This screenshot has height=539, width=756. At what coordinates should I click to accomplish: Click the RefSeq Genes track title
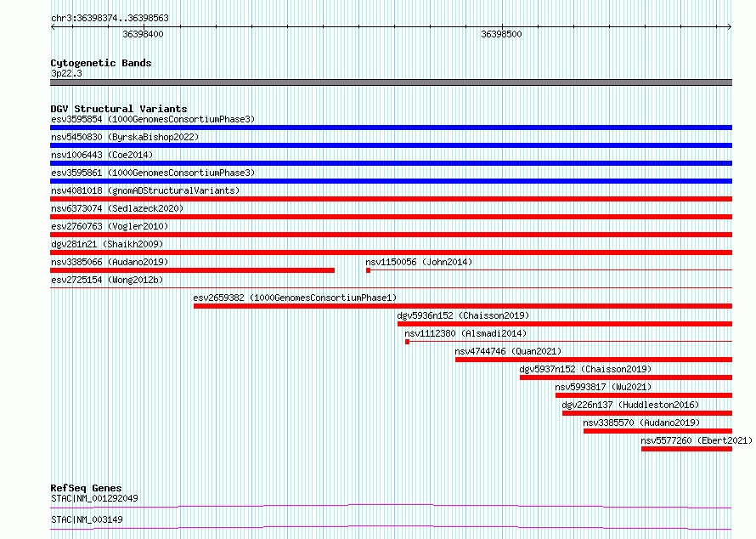pyautogui.click(x=86, y=488)
